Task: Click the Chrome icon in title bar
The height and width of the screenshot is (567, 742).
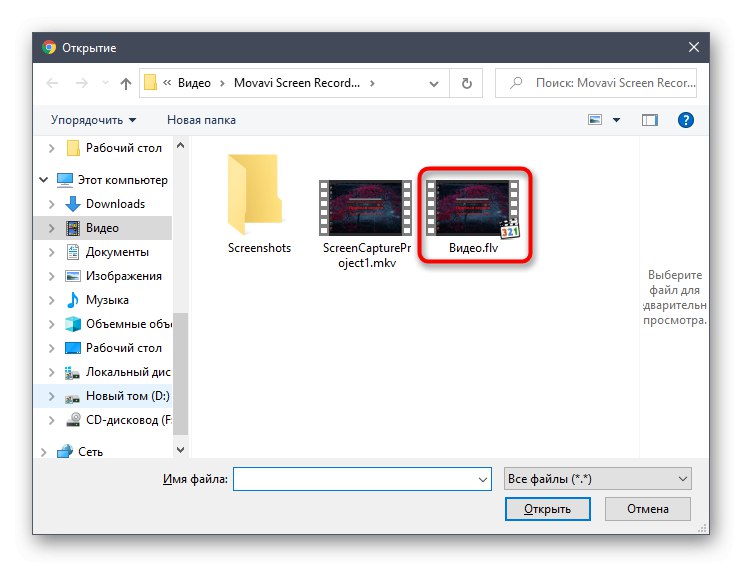Action: pyautogui.click(x=49, y=47)
